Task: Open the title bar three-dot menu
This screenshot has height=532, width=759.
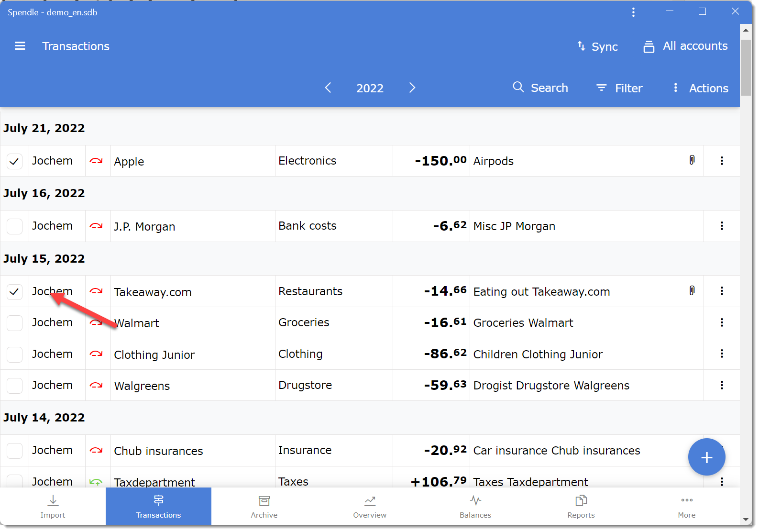Action: (633, 12)
